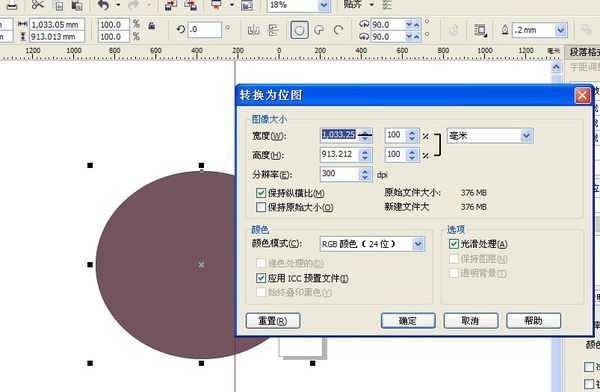Click the Mirror vertically icon
This screenshot has height=392, width=600.
(273, 30)
